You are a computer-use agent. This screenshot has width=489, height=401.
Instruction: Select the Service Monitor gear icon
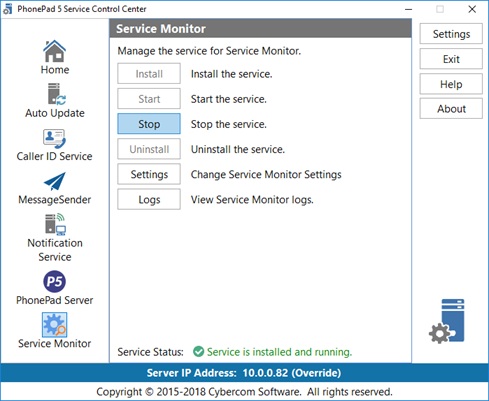pyautogui.click(x=54, y=325)
